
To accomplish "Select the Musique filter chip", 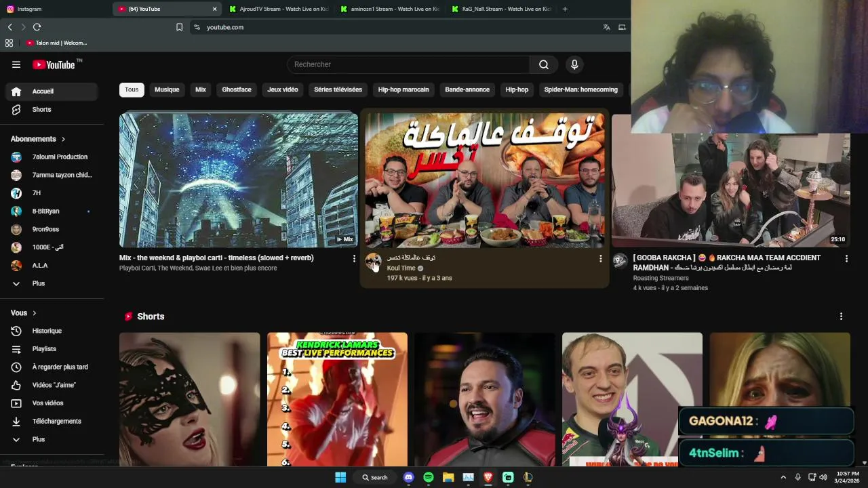I will [x=167, y=89].
